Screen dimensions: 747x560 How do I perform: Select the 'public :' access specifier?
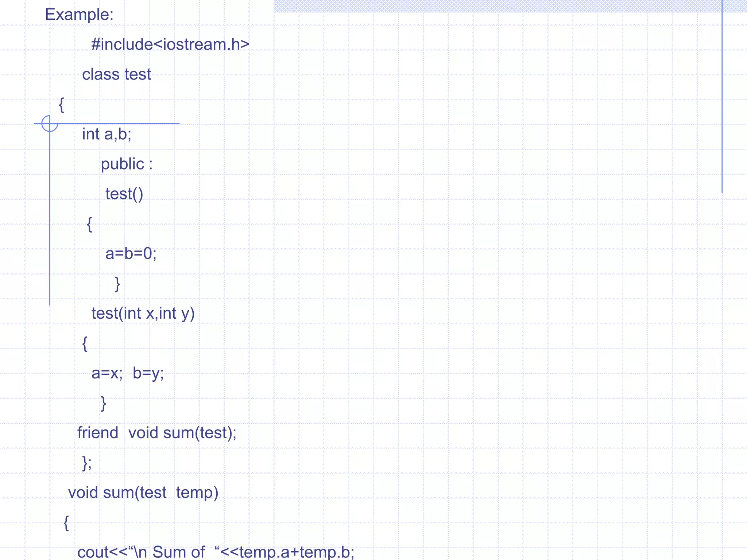click(x=127, y=164)
